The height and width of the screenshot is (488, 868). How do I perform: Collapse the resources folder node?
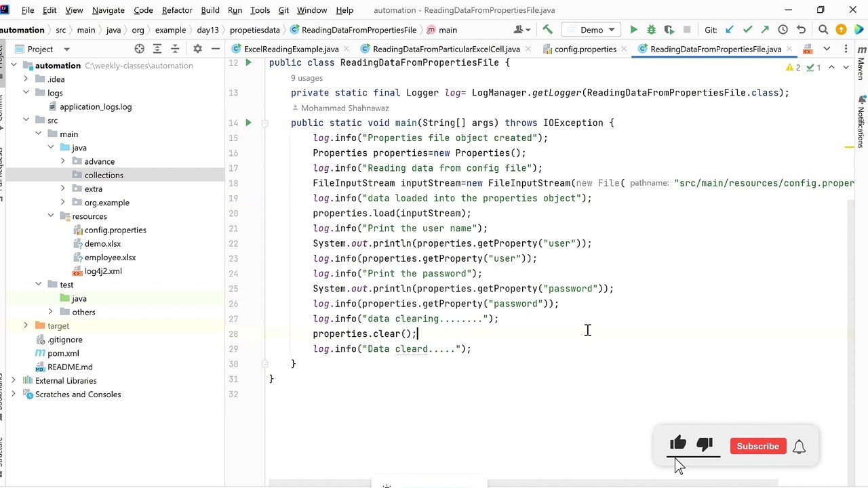coord(51,216)
